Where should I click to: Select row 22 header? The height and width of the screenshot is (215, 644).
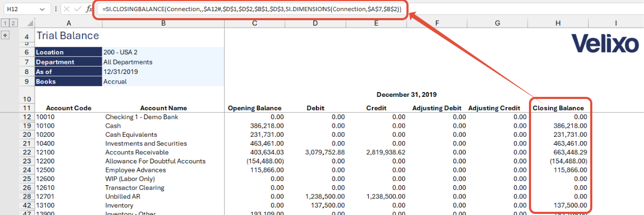tap(27, 152)
